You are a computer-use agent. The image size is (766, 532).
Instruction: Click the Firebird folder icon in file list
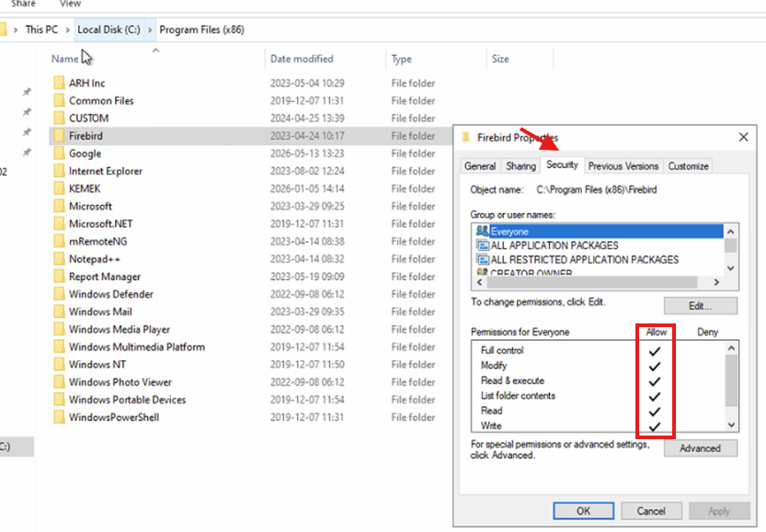click(59, 136)
